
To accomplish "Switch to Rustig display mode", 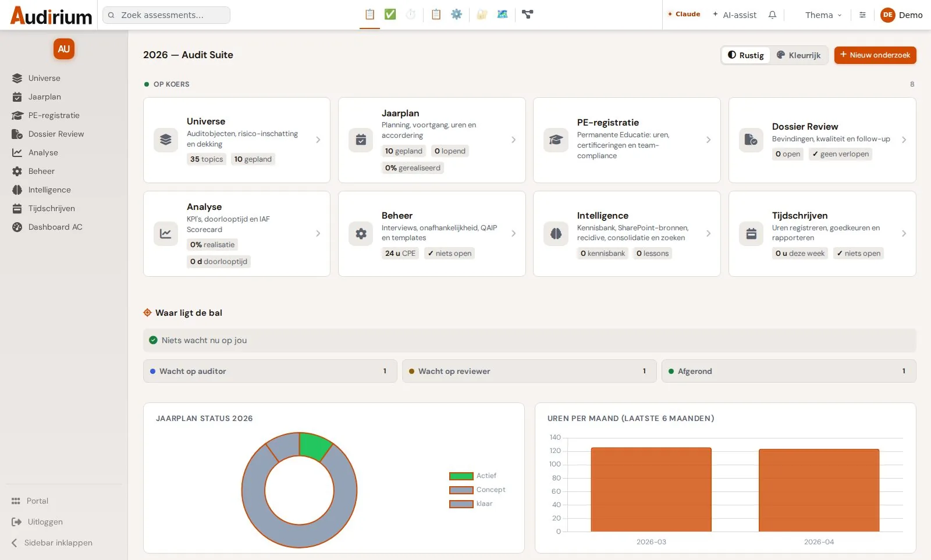I will tap(746, 55).
